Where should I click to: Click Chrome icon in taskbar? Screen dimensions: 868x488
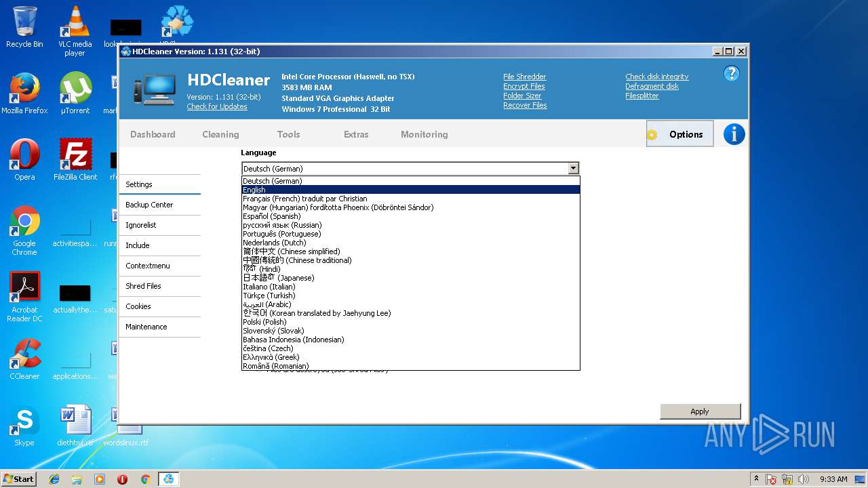point(145,479)
